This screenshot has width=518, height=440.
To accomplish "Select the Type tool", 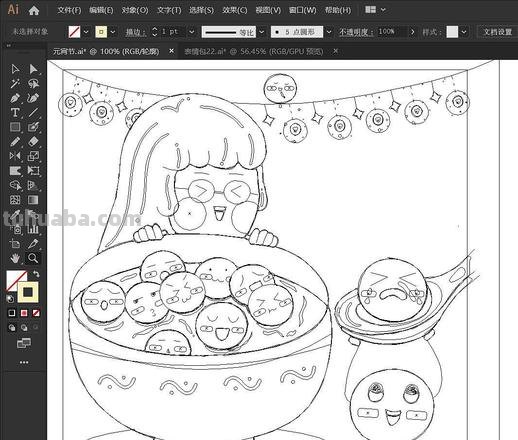I will (15, 112).
